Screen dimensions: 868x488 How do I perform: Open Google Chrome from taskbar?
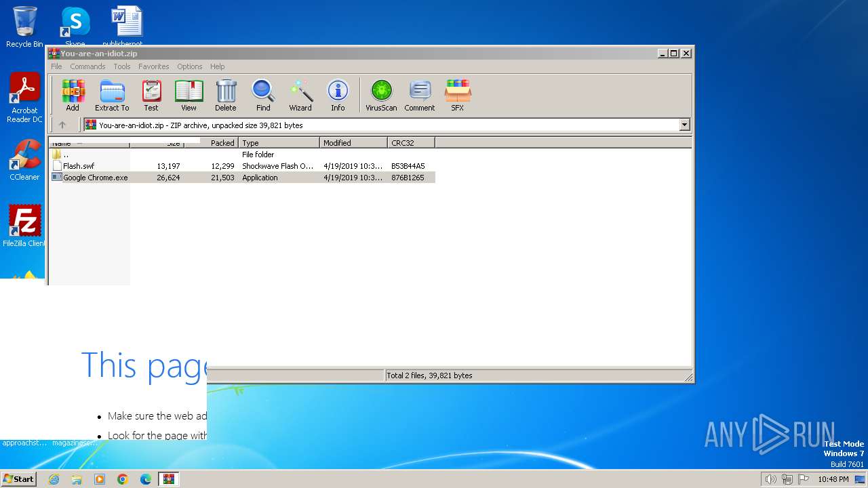click(x=123, y=479)
